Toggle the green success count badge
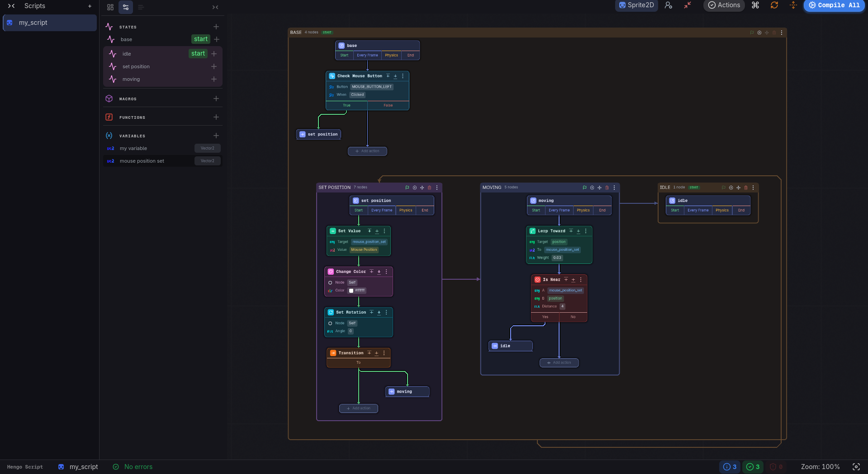Screen dimensions: 868x474 pos(753,467)
